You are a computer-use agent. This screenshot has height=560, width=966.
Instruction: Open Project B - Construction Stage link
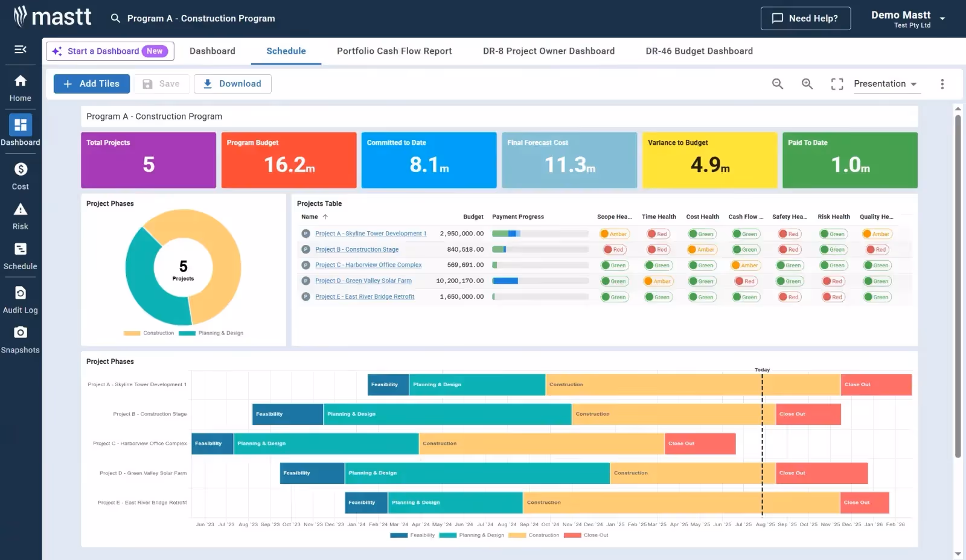click(x=357, y=249)
